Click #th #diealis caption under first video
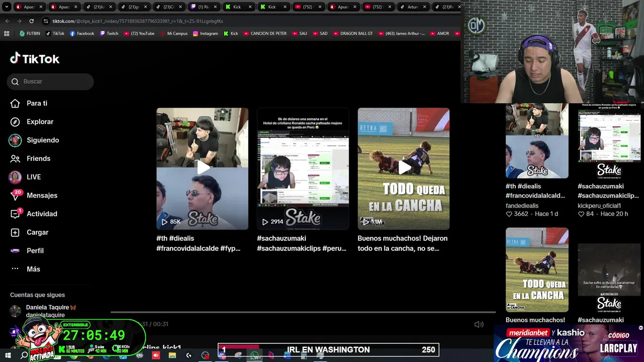Image resolution: width=644 pixels, height=362 pixels. point(198,243)
